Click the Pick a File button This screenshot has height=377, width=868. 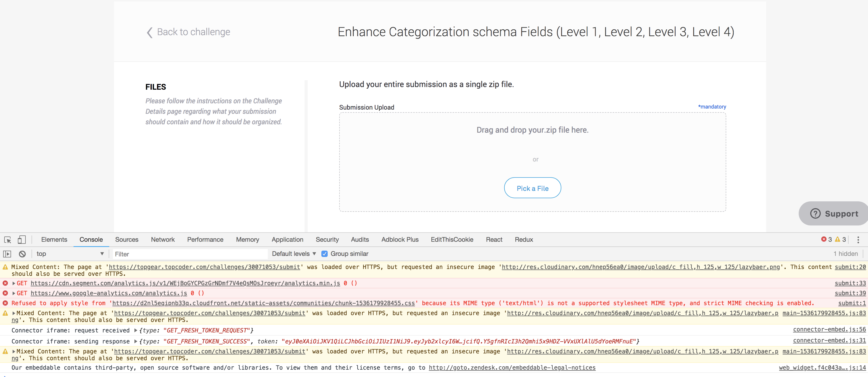532,188
